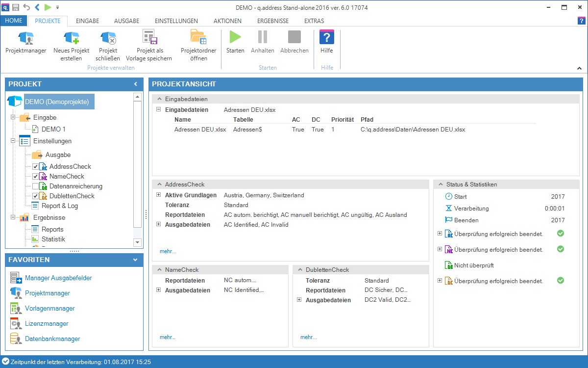Screen dimensions: 588x368
Task: Click mehr... link in AddressCheck panel
Action: (168, 251)
